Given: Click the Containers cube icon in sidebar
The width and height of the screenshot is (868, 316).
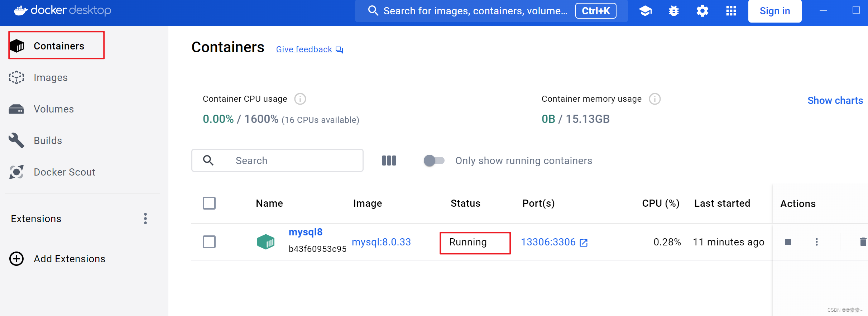Looking at the screenshot, I should pos(17,46).
